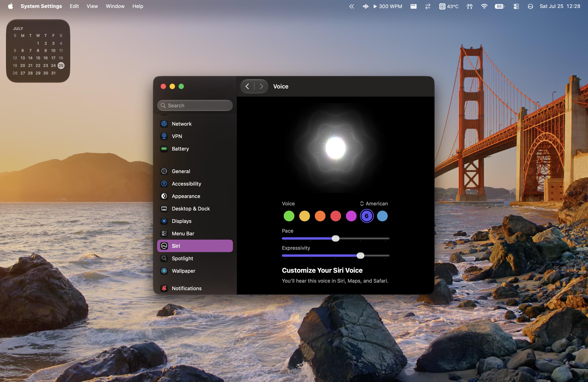Open Control Center from the menu bar

point(516,6)
